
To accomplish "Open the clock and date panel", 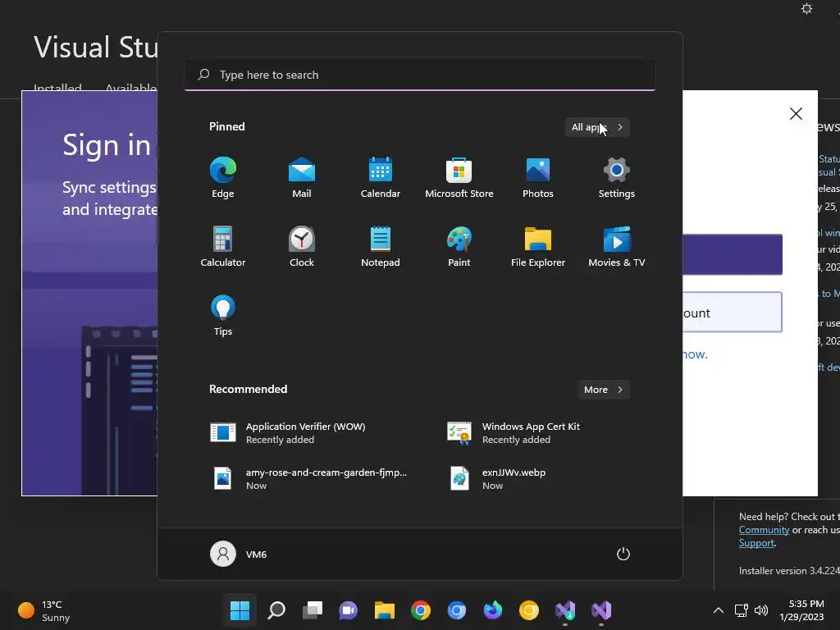I will (801, 610).
